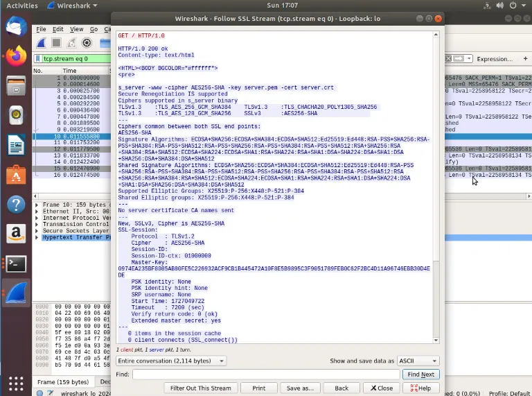Click the capture file properties icon in the status bar

51,393
